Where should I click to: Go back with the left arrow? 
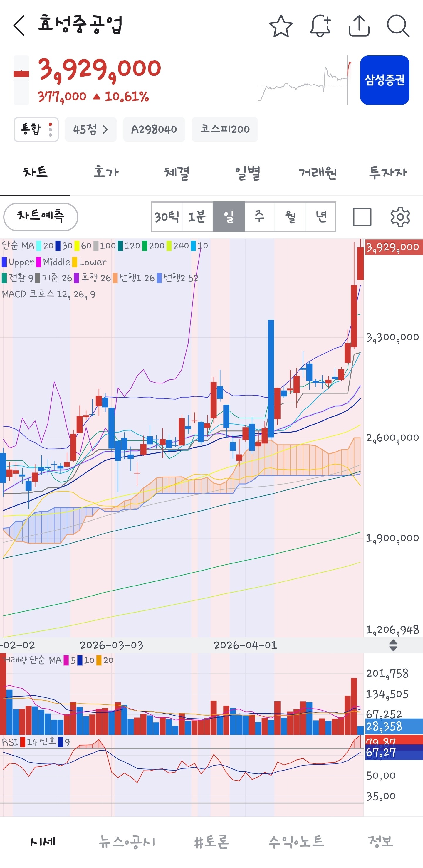click(x=19, y=26)
